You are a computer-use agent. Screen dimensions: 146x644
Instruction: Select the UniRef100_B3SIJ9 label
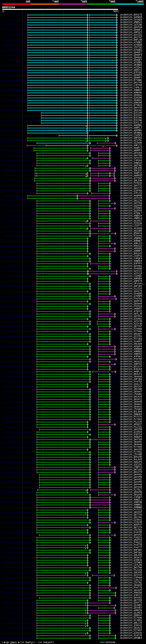[x=131, y=123]
